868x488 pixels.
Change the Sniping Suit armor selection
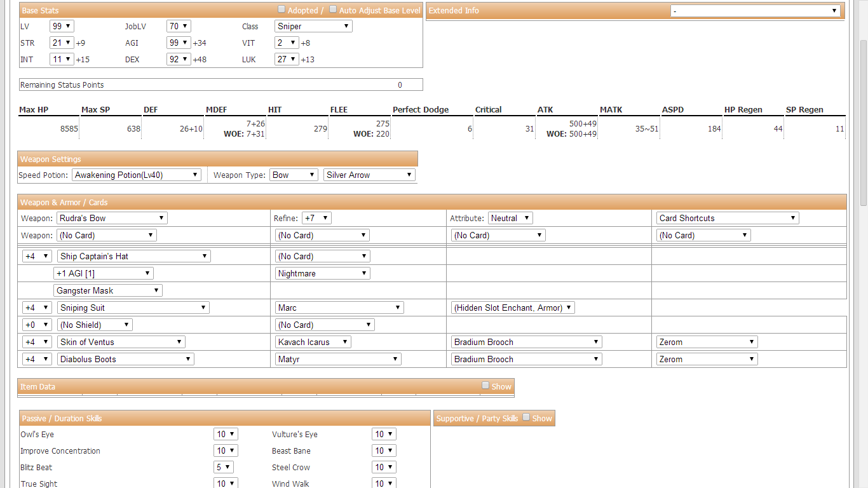click(132, 307)
